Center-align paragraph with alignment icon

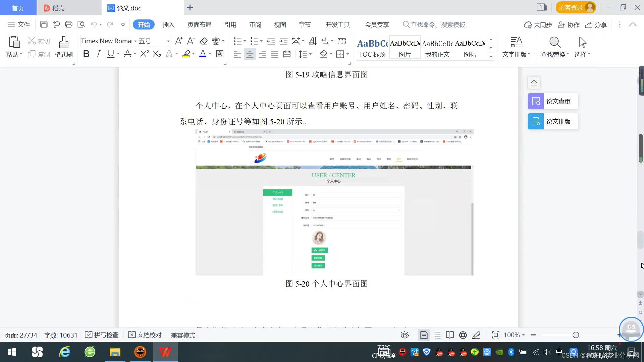point(250,54)
